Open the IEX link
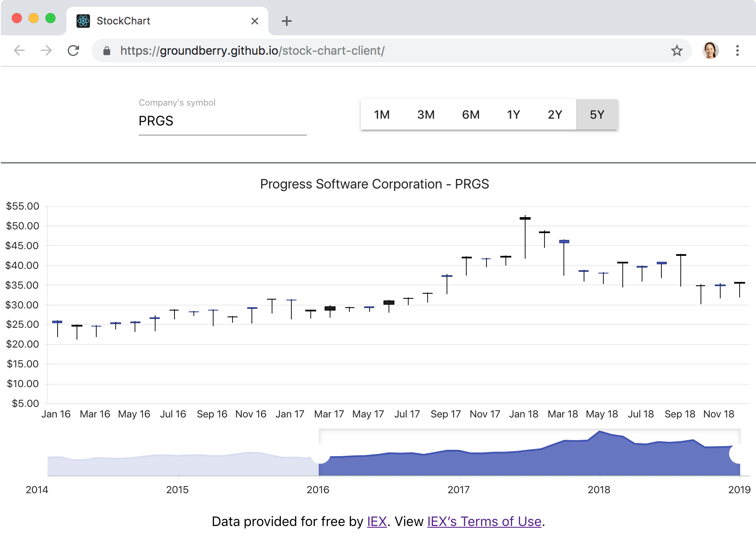Viewport: 756px width, 558px height. 377,521
